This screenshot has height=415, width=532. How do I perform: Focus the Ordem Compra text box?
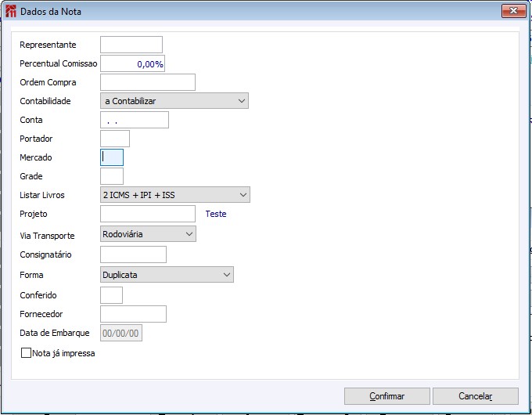148,82
